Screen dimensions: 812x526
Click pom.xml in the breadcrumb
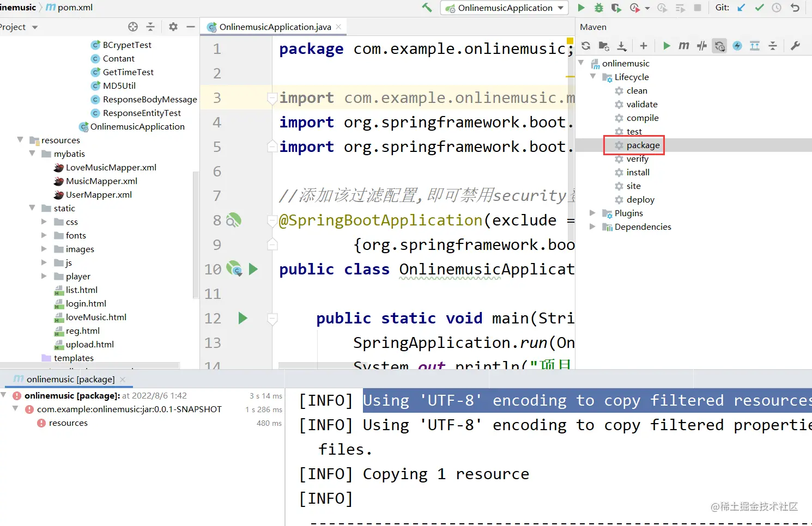tap(69, 8)
